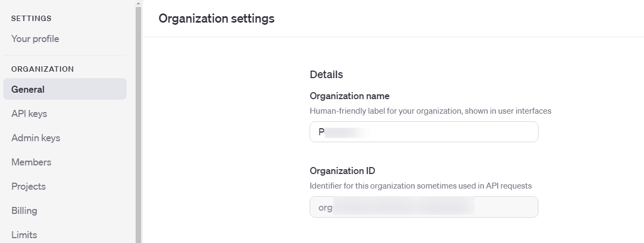The width and height of the screenshot is (644, 243).
Task: Navigate to organization Members
Action: click(x=31, y=162)
